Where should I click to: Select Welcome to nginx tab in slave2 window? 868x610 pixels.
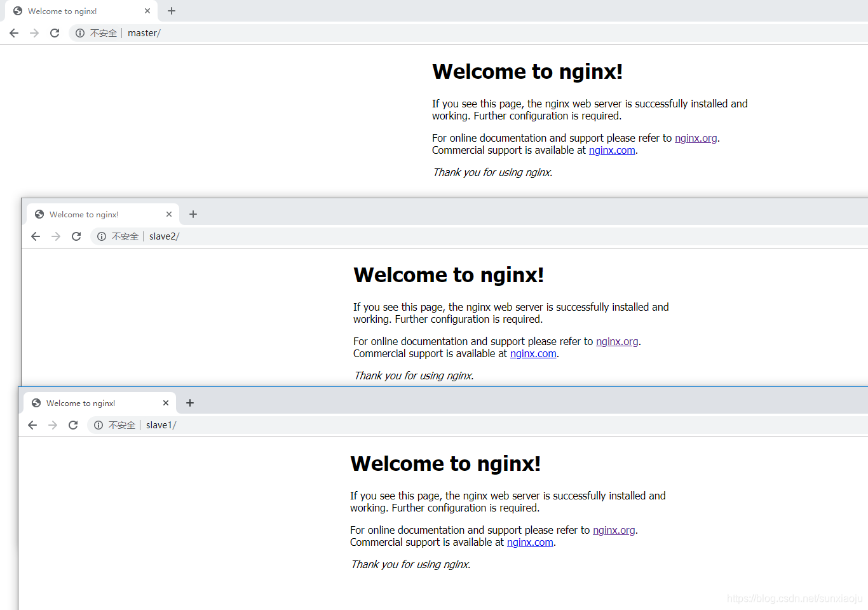coord(103,214)
